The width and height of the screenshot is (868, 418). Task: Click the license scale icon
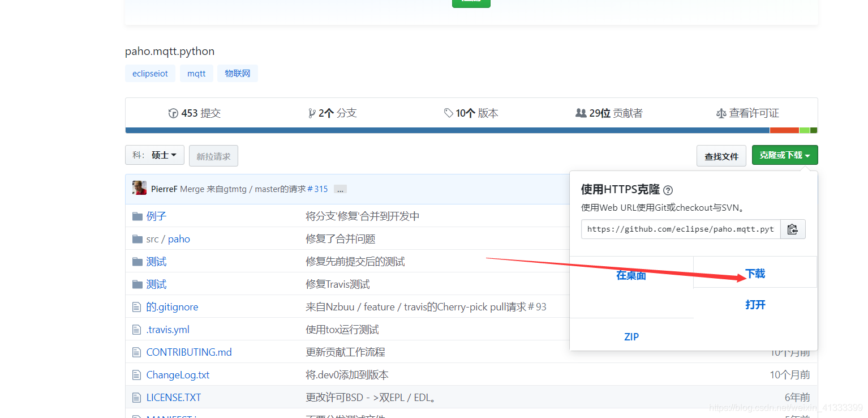coord(721,113)
